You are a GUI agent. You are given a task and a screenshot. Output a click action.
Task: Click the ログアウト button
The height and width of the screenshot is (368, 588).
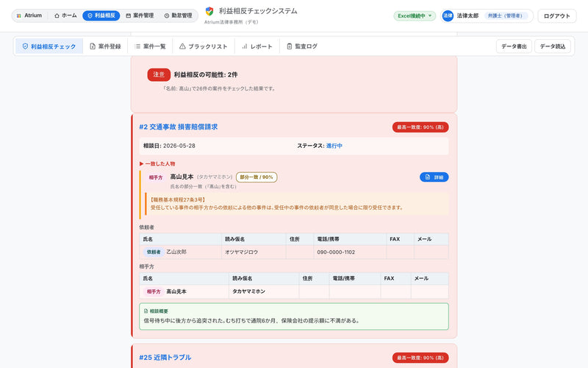557,16
